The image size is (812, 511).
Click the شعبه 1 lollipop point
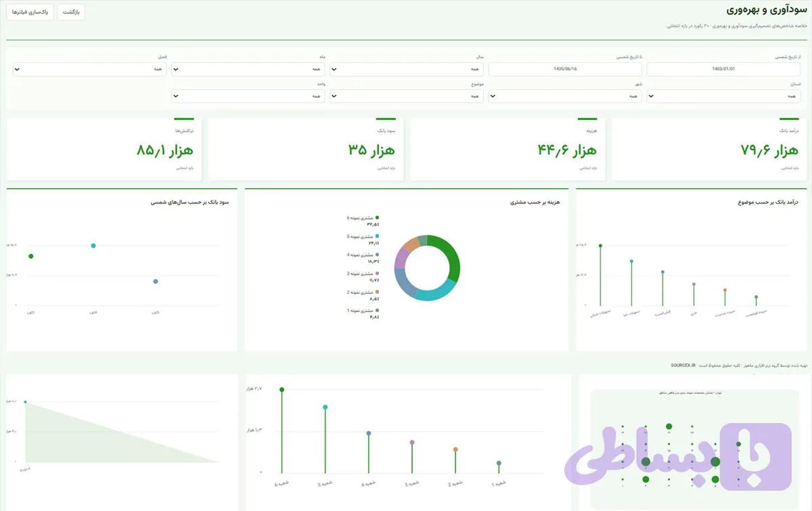coord(499,464)
